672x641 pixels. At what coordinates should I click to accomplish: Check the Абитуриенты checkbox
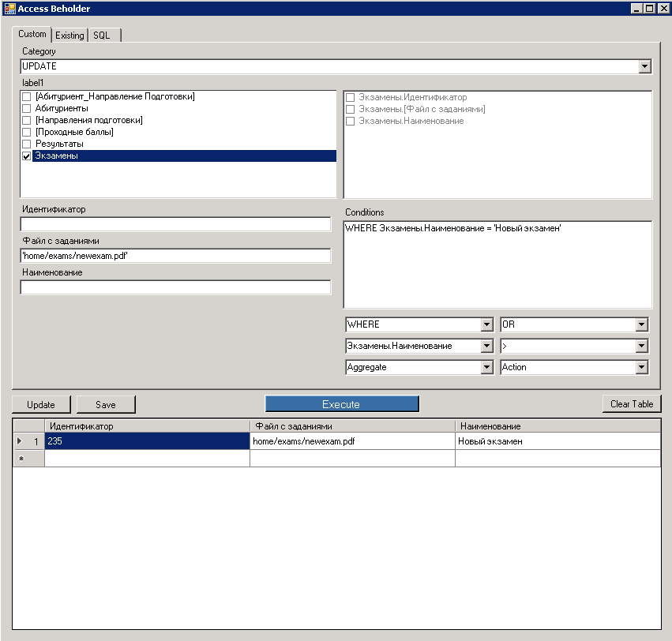(x=26, y=108)
